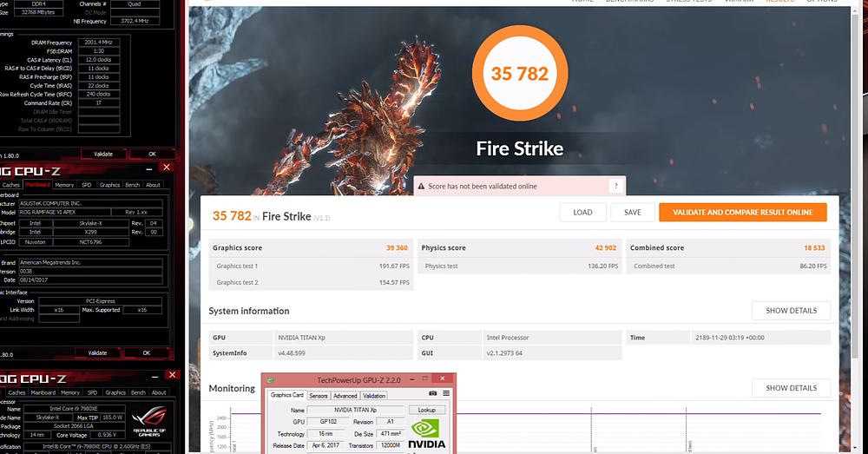Click OK in CPU-Z memory window
The width and height of the screenshot is (868, 454).
point(152,155)
